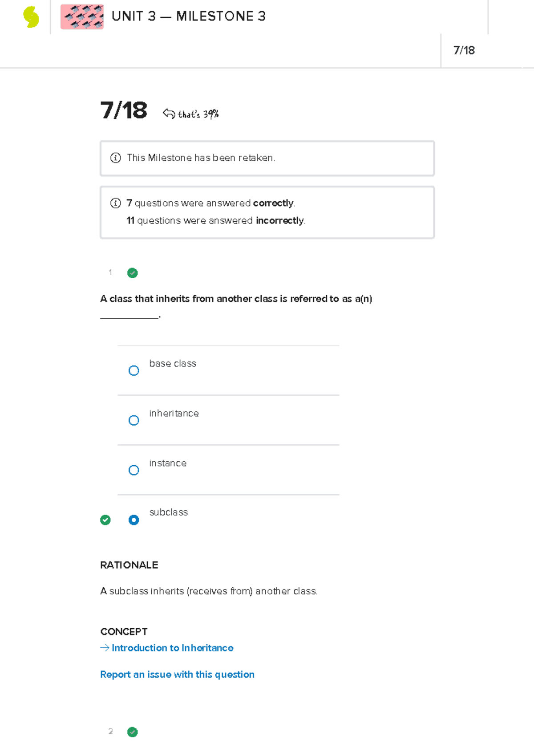
Task: Click the UNIT 3 — MILESTONE 3 header title
Action: [189, 16]
